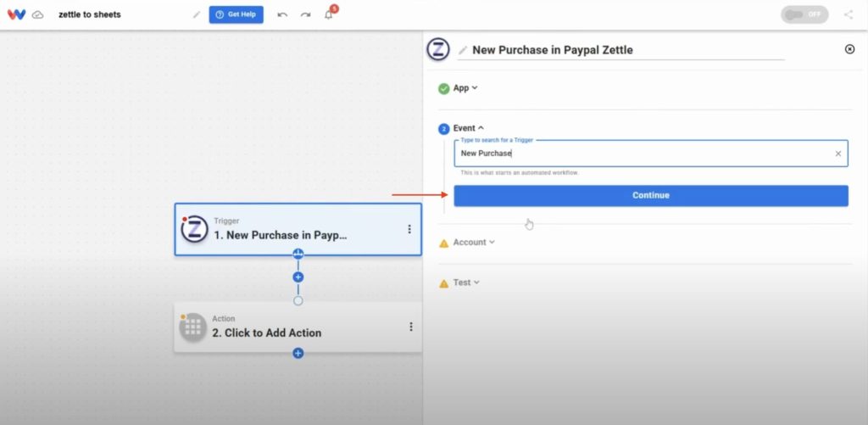Click the cloud save status icon

point(37,15)
